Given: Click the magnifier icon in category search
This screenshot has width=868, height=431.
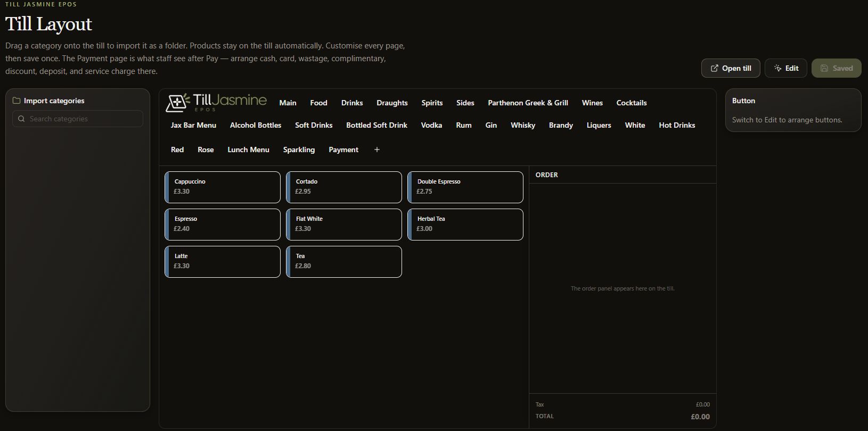Looking at the screenshot, I should [x=21, y=119].
